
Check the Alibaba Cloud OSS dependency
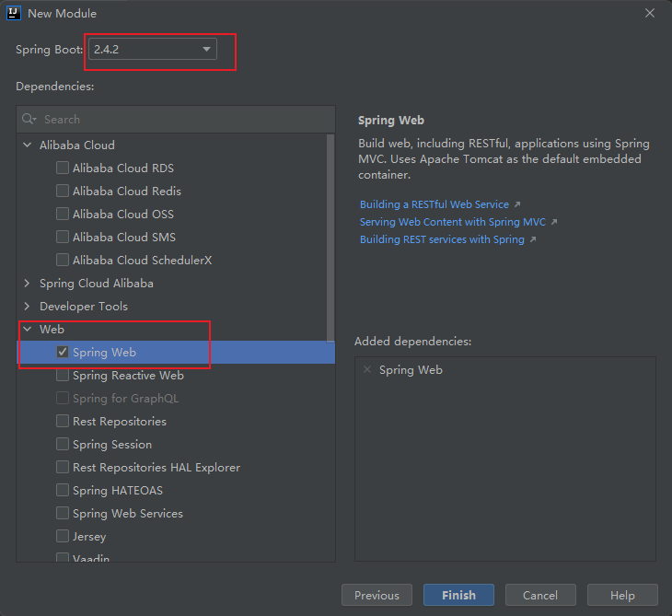pos(63,214)
